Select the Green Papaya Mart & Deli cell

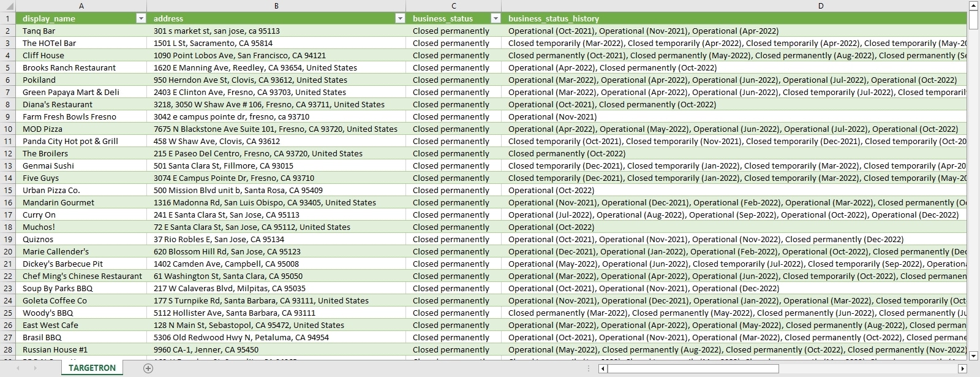point(81,92)
